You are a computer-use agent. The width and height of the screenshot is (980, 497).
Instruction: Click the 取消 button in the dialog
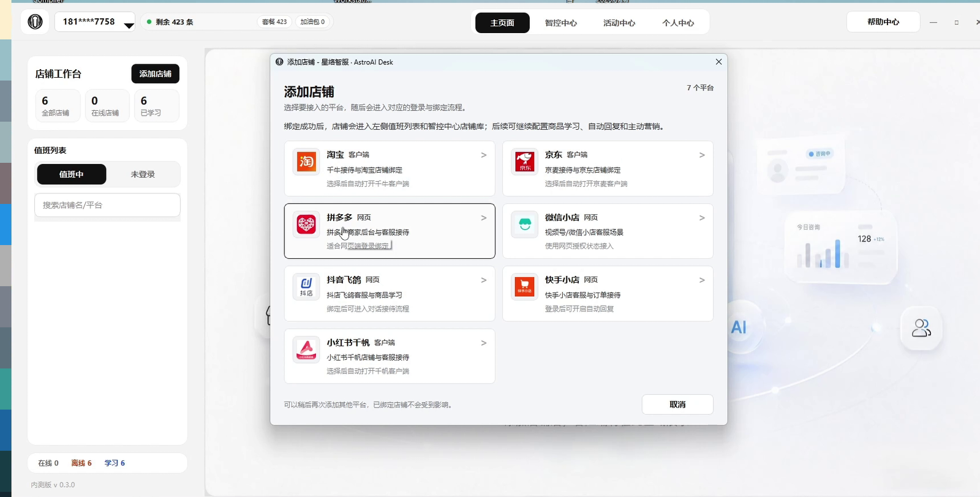(677, 405)
